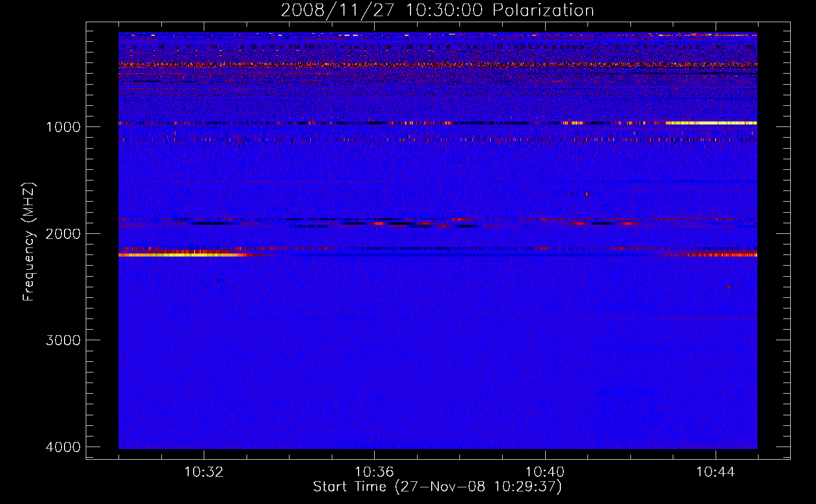Click the 10:32 time tick label
Viewport: 816px width, 504px height.
click(x=204, y=472)
